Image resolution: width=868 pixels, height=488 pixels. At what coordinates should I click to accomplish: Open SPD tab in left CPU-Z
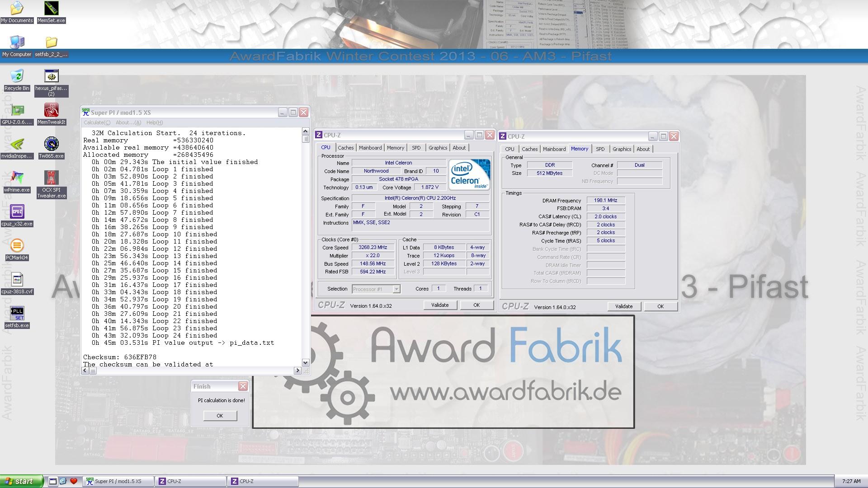click(x=416, y=148)
